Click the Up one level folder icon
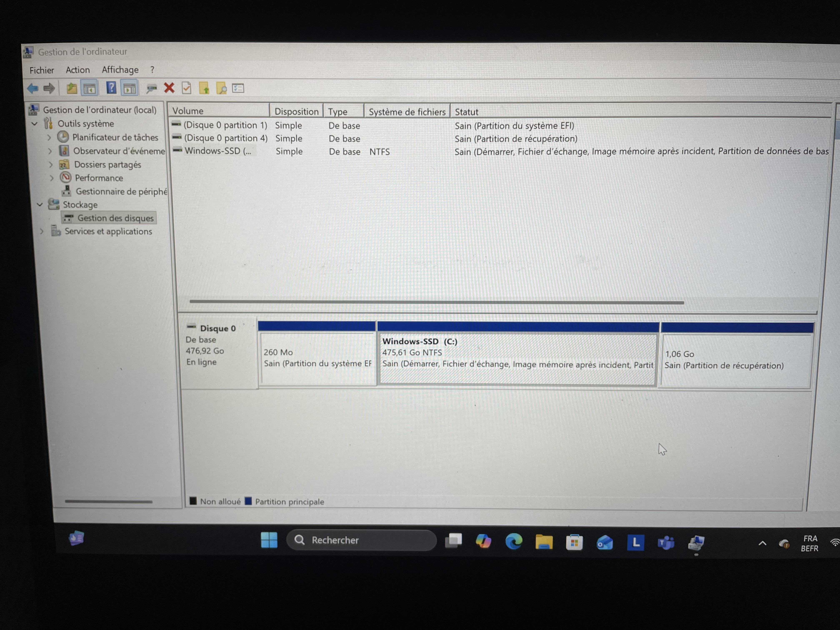This screenshot has height=630, width=840. coord(71,89)
